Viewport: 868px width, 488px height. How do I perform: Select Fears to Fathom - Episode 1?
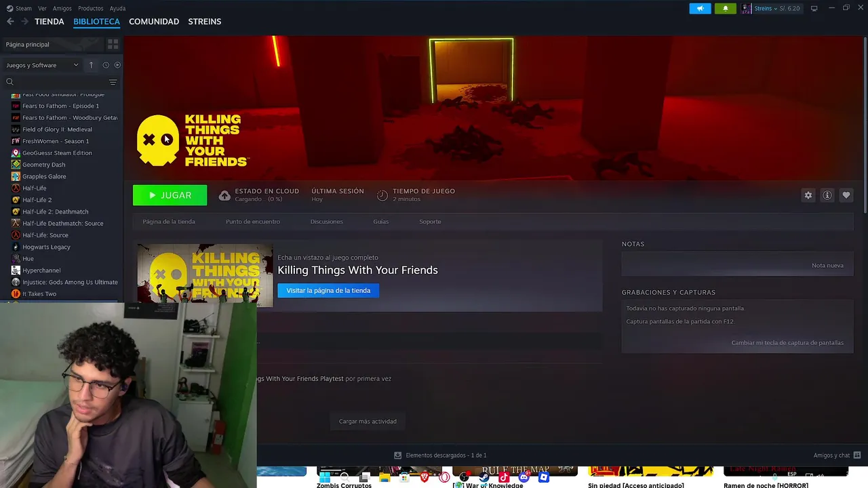click(61, 106)
